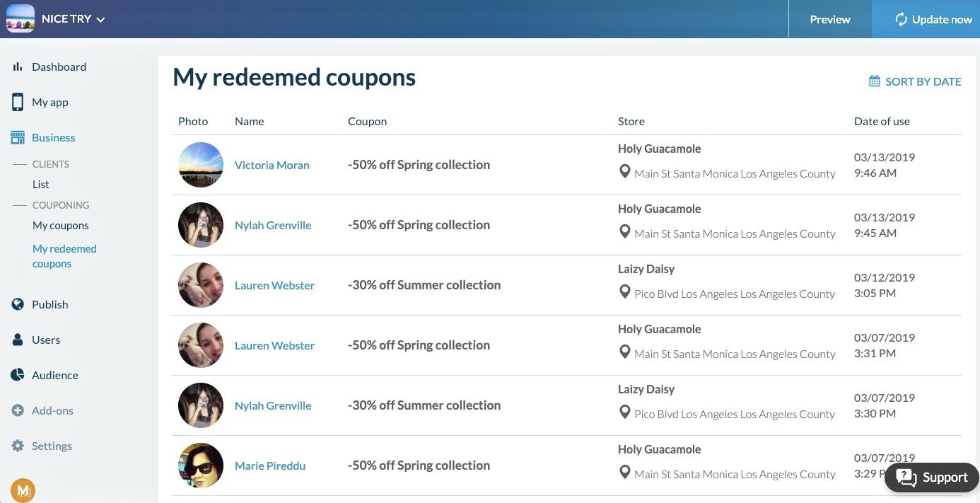Image resolution: width=980 pixels, height=503 pixels.
Task: Click the Dashboard bar chart icon
Action: [18, 67]
